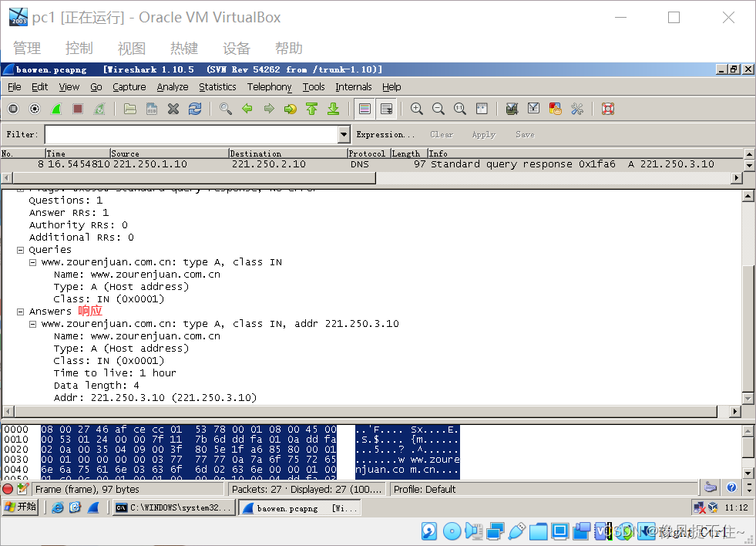This screenshot has width=756, height=546.
Task: Open the Internals menu
Action: coord(354,87)
